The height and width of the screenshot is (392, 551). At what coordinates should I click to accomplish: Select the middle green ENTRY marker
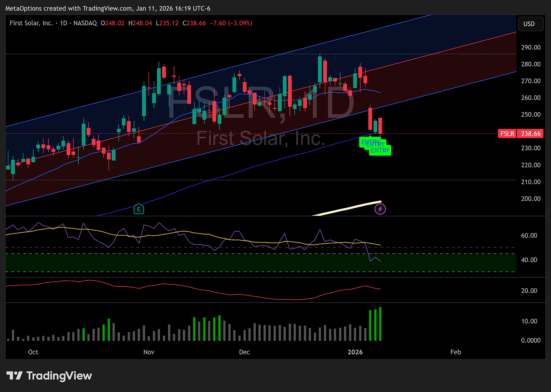click(x=375, y=145)
